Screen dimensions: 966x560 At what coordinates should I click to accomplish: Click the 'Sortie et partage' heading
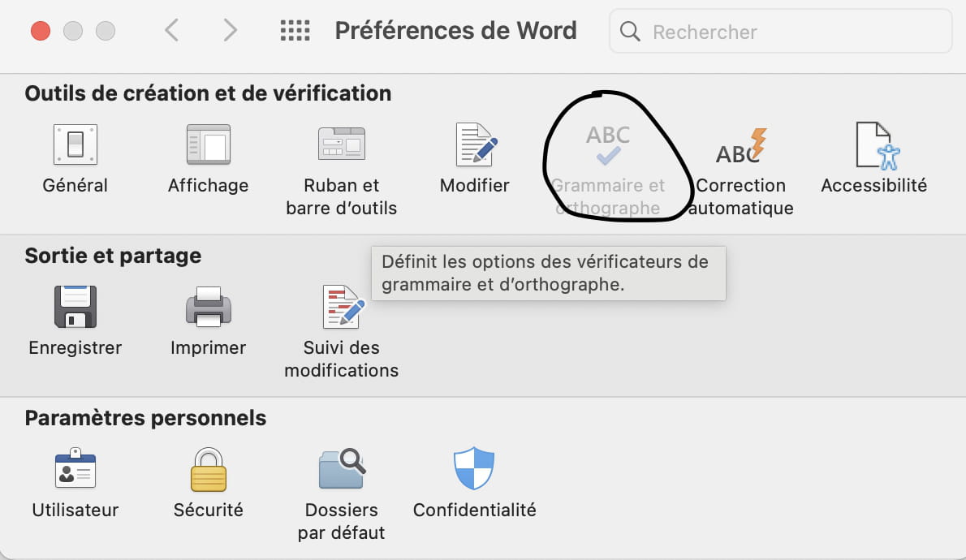[x=113, y=256]
